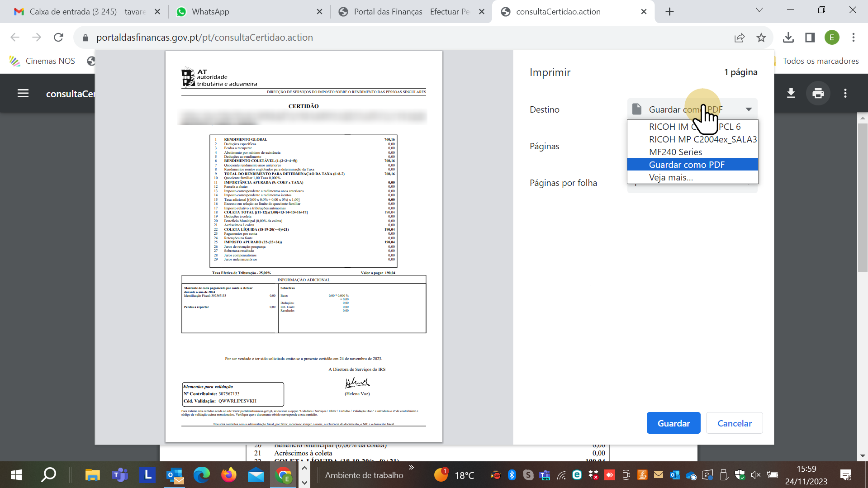Viewport: 868px width, 488px height.
Task: Choose Veja mais… in destination list
Action: (x=671, y=177)
